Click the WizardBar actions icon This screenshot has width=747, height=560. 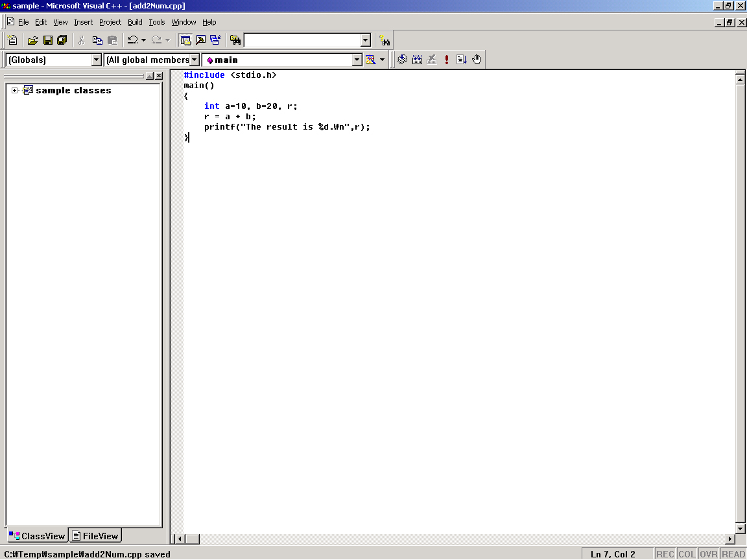[x=370, y=60]
